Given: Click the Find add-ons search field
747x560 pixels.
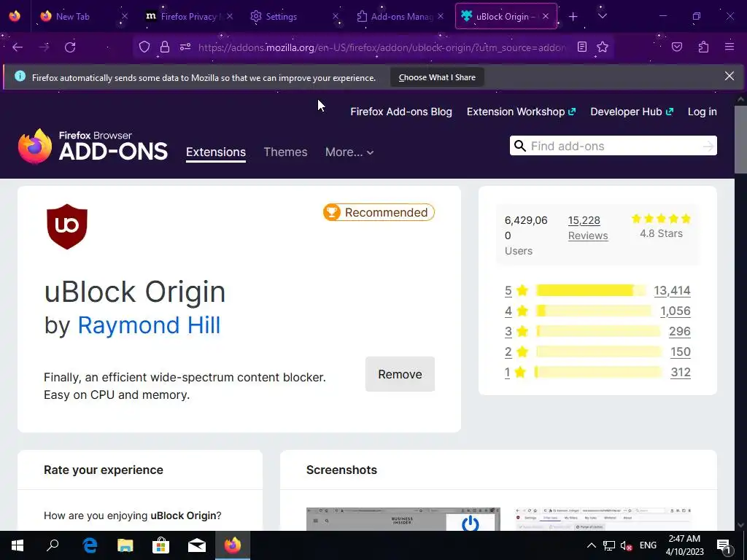Looking at the screenshot, I should click(614, 146).
